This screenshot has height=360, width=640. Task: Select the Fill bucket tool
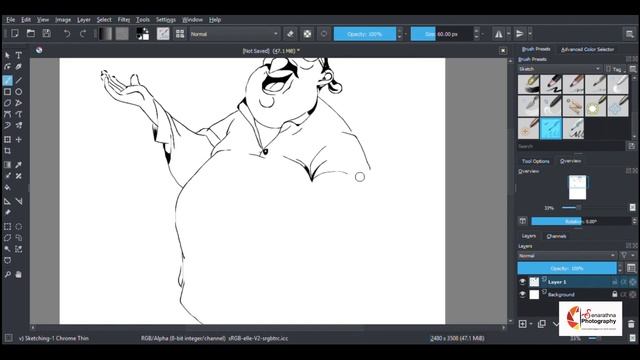[7, 187]
